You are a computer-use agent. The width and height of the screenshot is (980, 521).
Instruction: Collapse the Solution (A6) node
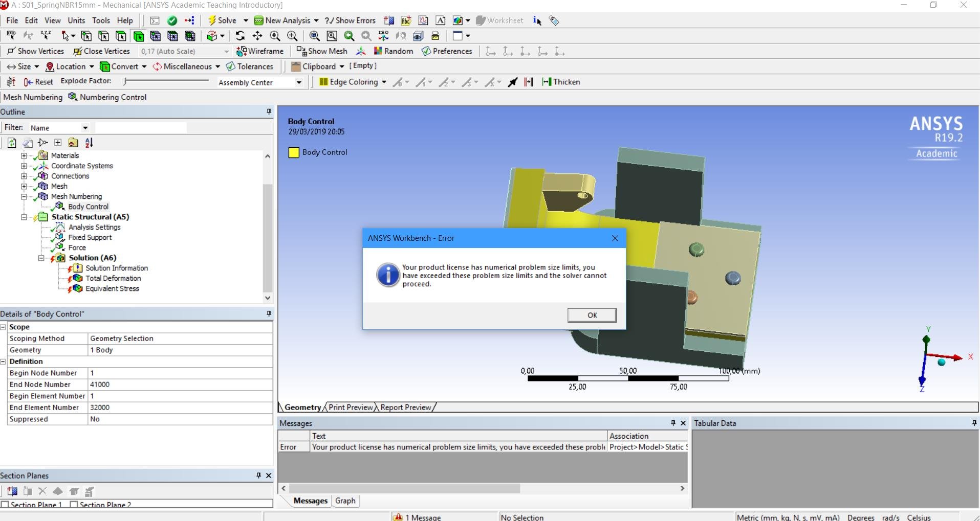click(41, 258)
